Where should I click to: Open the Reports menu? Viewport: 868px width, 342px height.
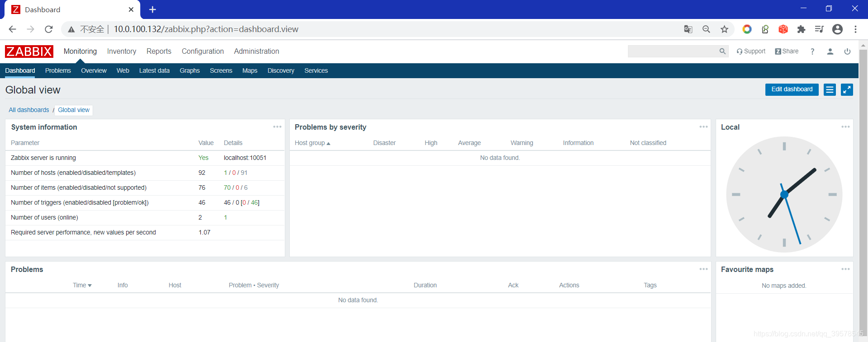159,52
